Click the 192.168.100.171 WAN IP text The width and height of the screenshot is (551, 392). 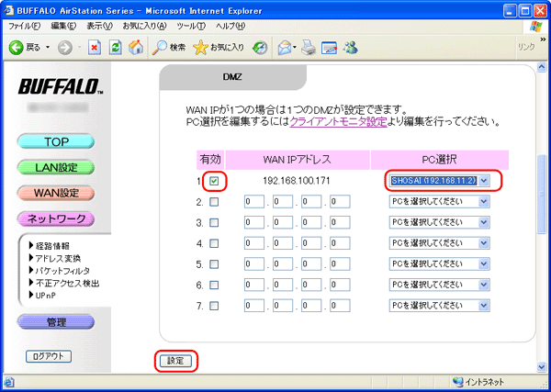pyautogui.click(x=297, y=181)
